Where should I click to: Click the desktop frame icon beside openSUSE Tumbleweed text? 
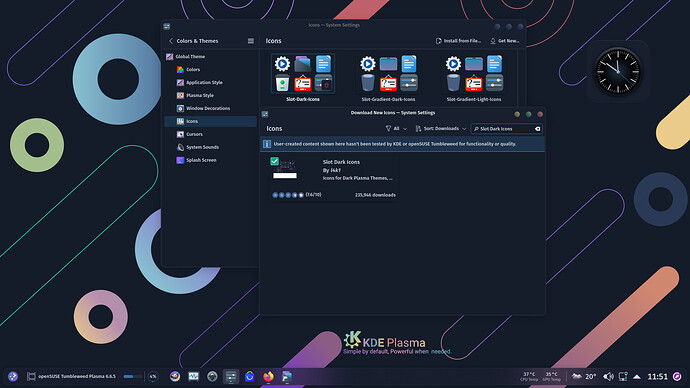tap(31, 377)
